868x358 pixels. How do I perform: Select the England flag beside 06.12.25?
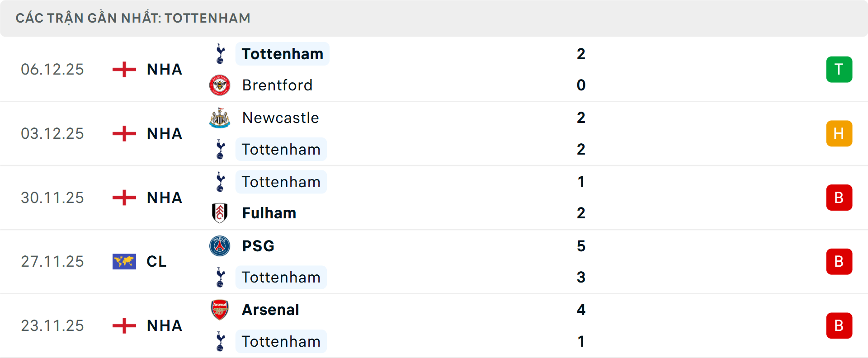click(124, 69)
